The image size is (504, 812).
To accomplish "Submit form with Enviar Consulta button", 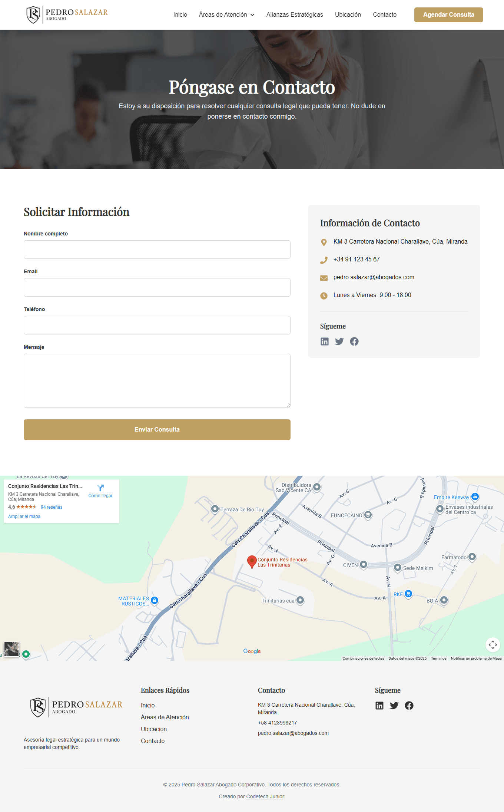I will (157, 430).
